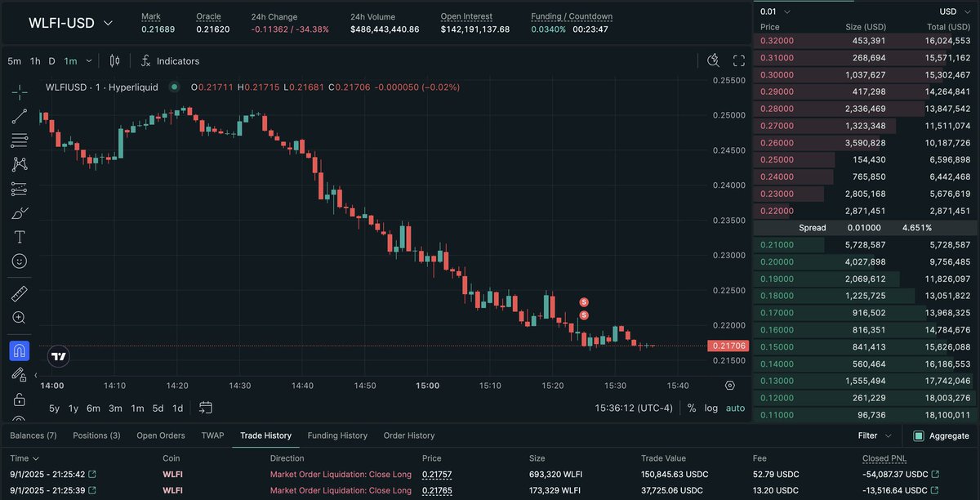Screen dimensions: 980x500
Task: Click the Closed PNL column header
Action: click(884, 458)
